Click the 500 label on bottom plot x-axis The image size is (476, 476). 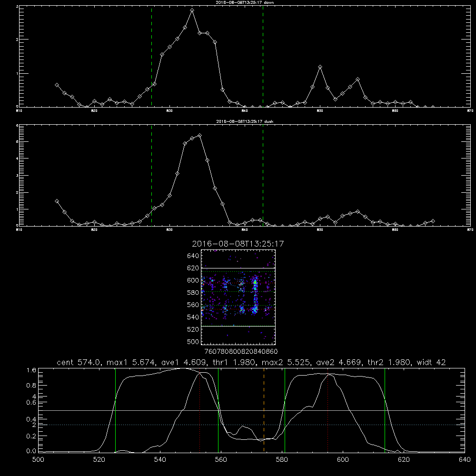click(38, 460)
